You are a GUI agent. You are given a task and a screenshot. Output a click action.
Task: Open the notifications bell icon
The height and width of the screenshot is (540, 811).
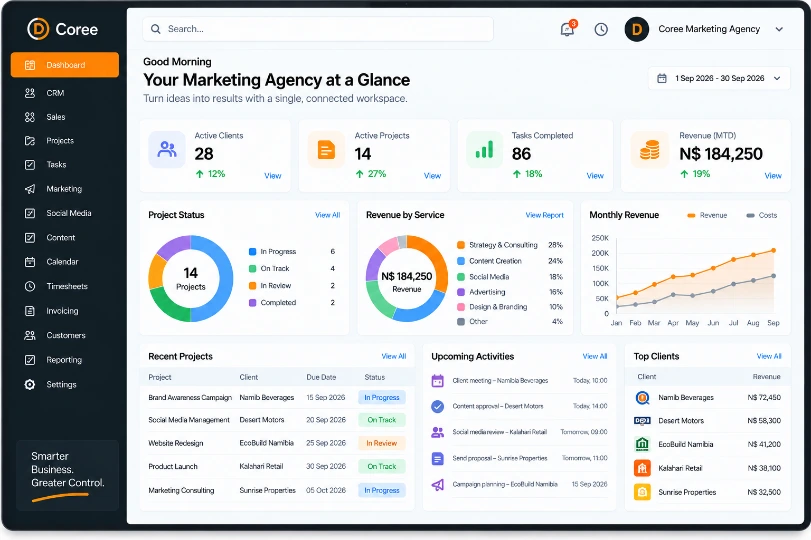(567, 29)
